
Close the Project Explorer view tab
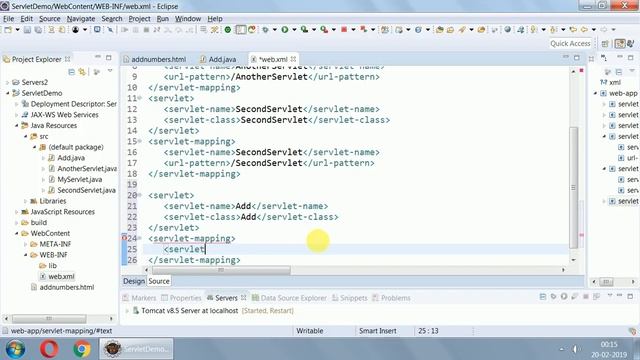coord(68,59)
